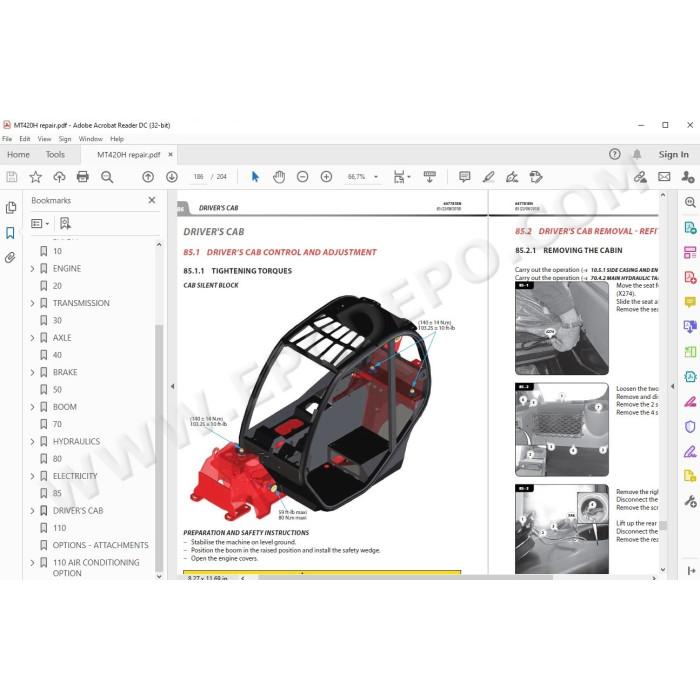The image size is (700, 700).
Task: Select the arrow Selection tool
Action: [x=255, y=177]
